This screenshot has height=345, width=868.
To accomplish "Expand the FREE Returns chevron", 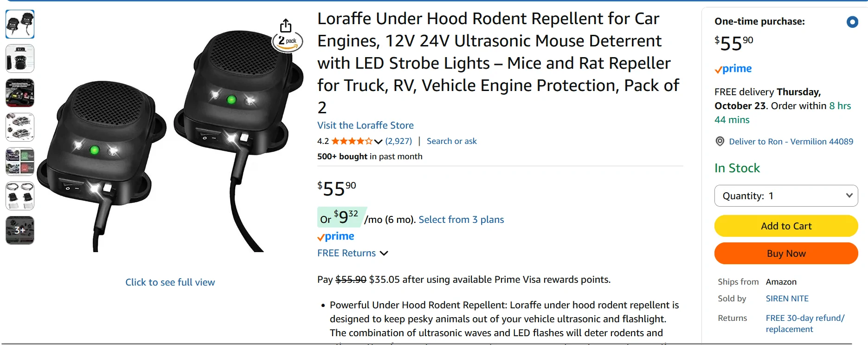I will point(384,254).
